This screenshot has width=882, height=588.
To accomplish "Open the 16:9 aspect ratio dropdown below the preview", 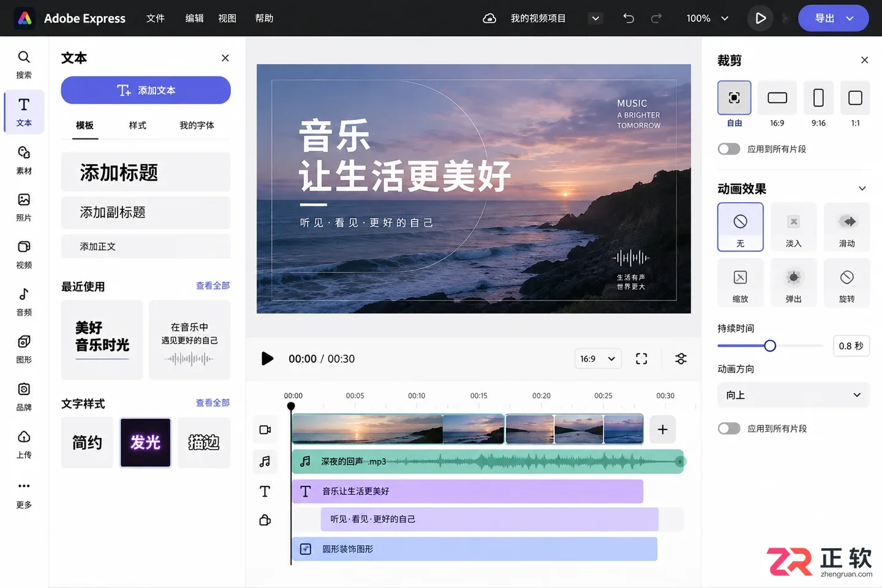I will click(598, 359).
